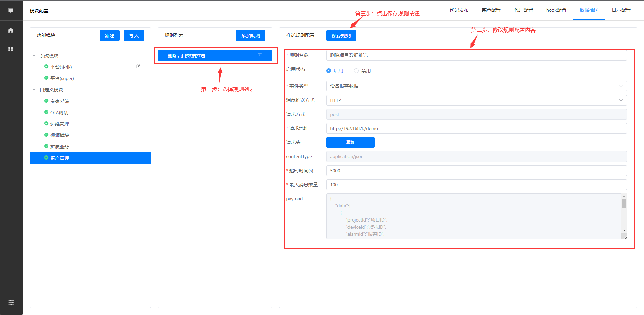Click green status icon of 扩展业务
This screenshot has height=315, width=644.
46,146
